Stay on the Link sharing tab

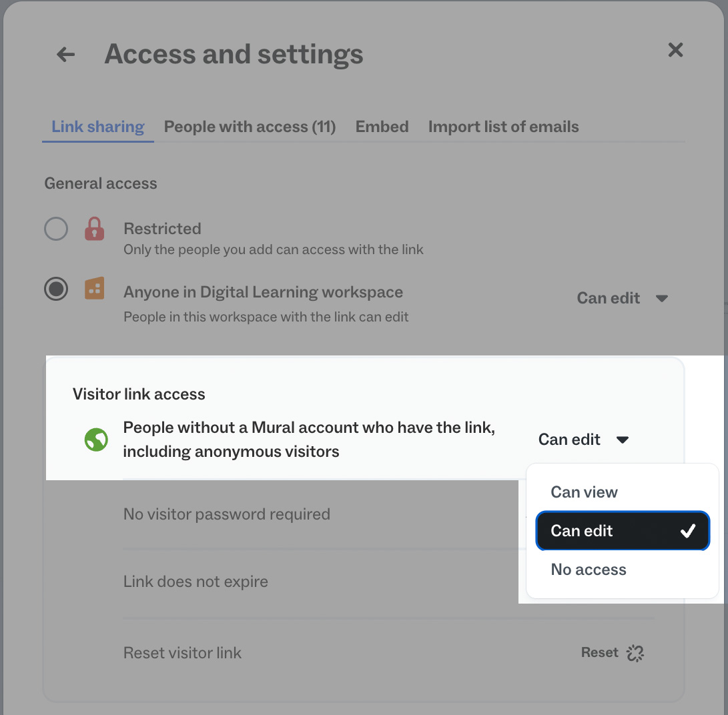pyautogui.click(x=97, y=127)
